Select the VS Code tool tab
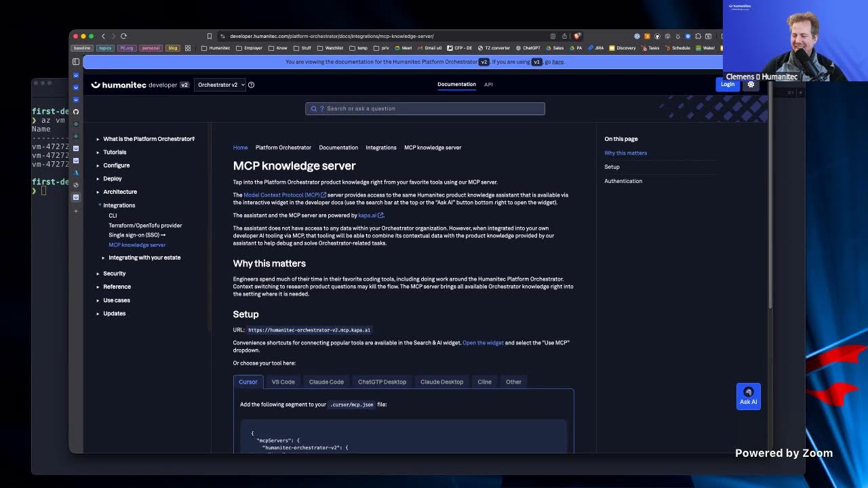Screen dimensions: 868x488 (283, 382)
